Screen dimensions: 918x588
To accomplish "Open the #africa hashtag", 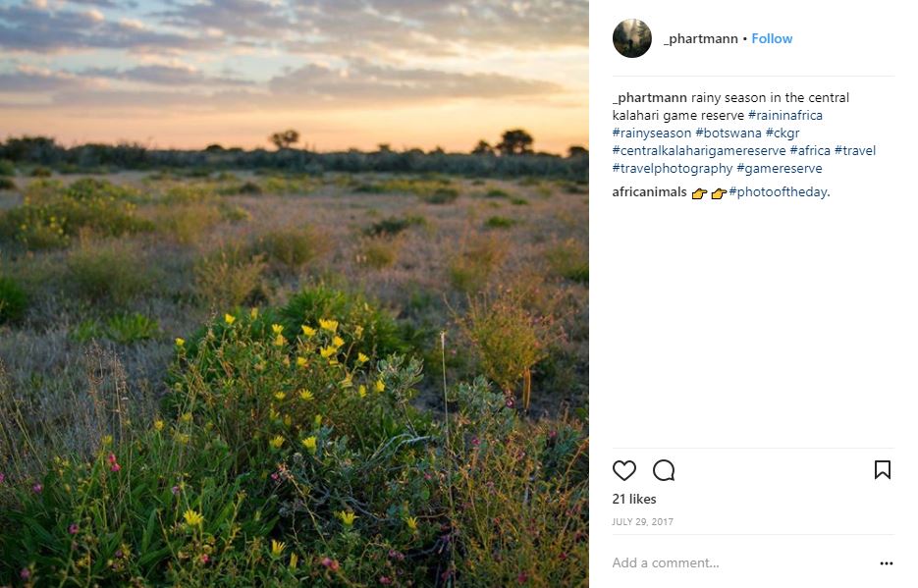I will click(809, 151).
